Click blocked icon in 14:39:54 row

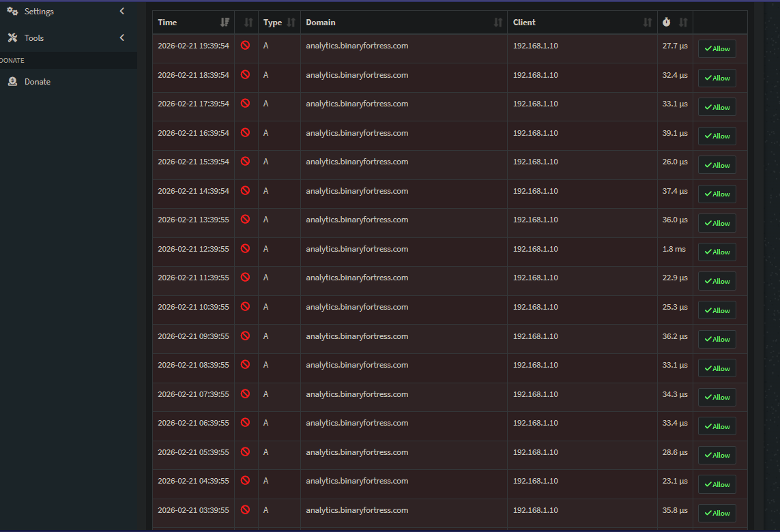pyautogui.click(x=245, y=190)
